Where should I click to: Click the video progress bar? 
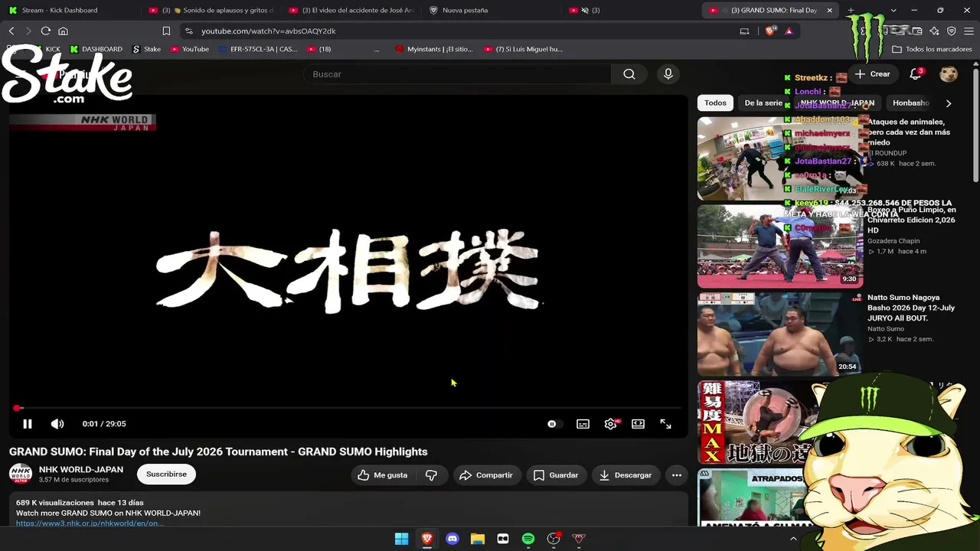348,408
